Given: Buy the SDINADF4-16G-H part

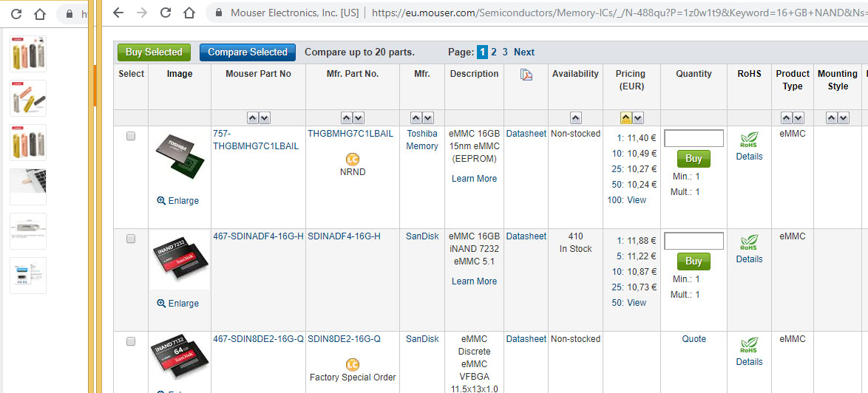Looking at the screenshot, I should (x=694, y=262).
